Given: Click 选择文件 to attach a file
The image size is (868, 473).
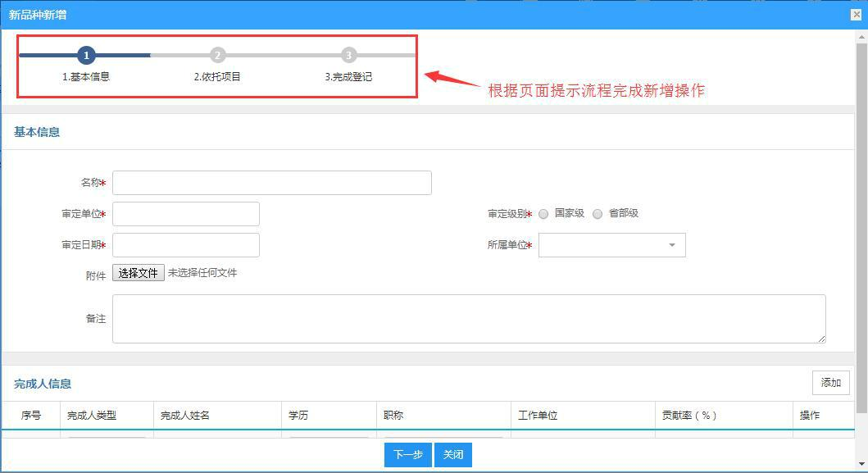Looking at the screenshot, I should [139, 272].
